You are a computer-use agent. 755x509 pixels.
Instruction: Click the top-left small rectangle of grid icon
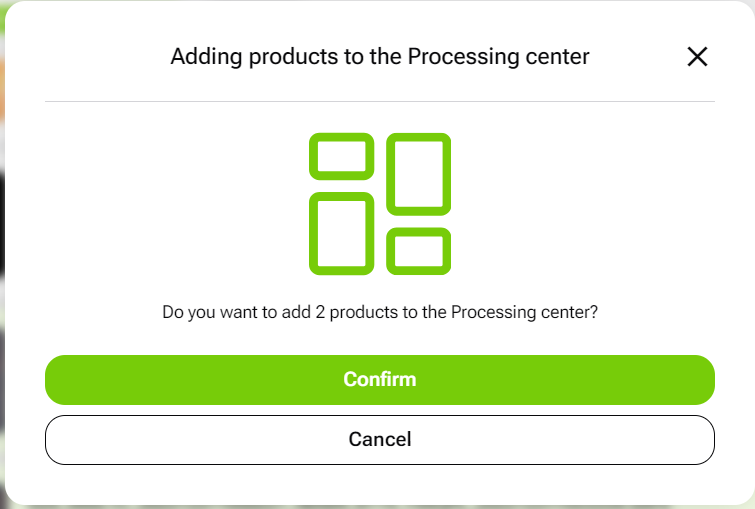(341, 156)
